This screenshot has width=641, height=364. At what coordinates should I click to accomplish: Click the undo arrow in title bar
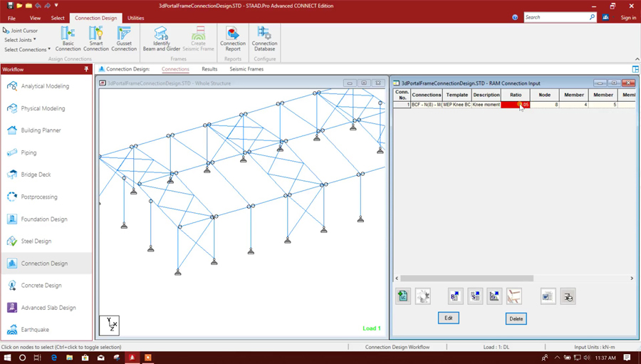point(38,6)
